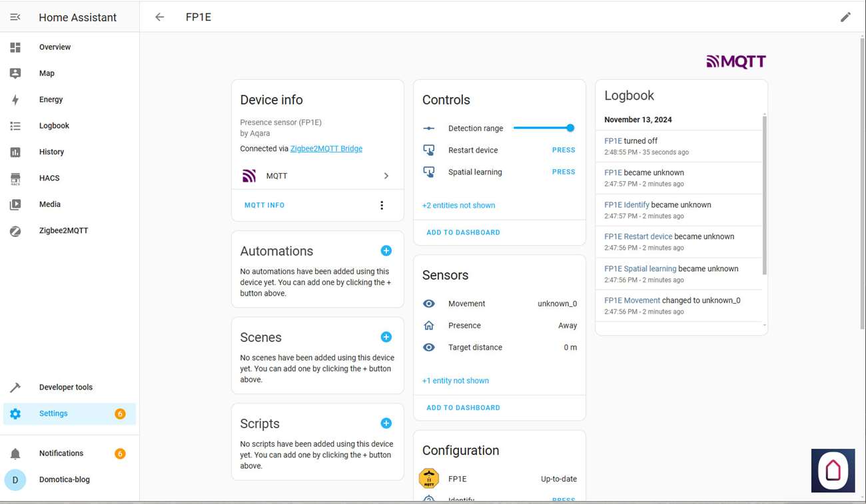Go back using the arrow beside FP1E

point(160,17)
